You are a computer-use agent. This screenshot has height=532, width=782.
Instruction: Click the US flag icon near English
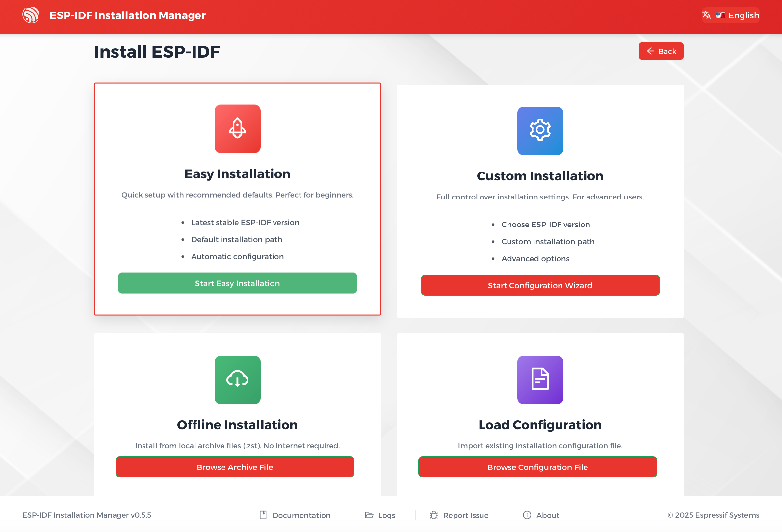tap(720, 15)
